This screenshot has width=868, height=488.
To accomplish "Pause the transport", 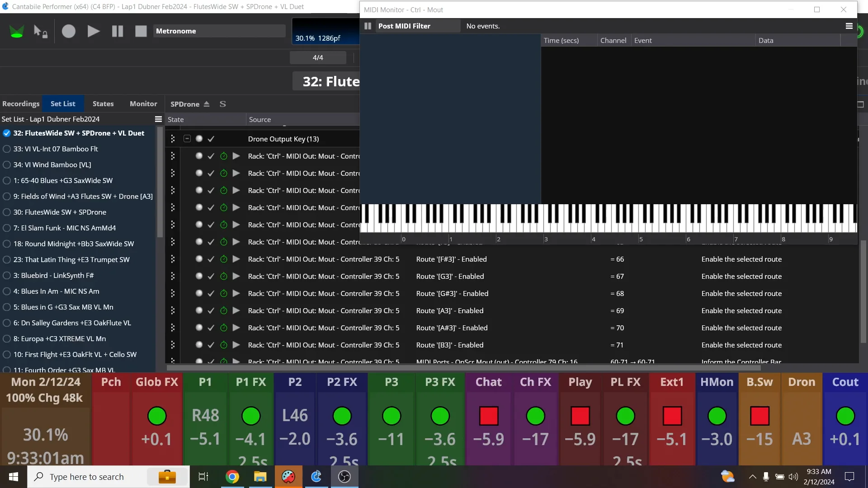I will 118,31.
